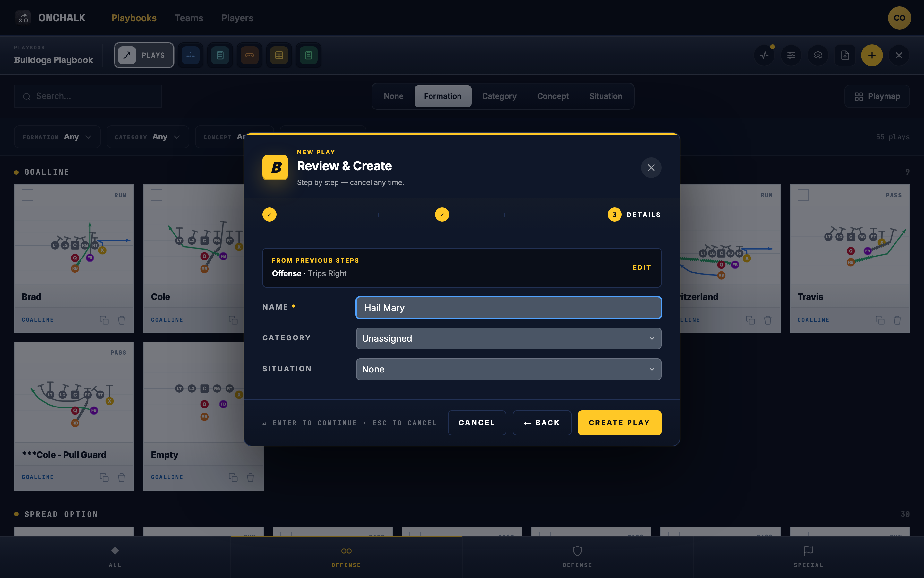The height and width of the screenshot is (578, 924).
Task: Open the green clipboard toolbar icon
Action: 309,56
